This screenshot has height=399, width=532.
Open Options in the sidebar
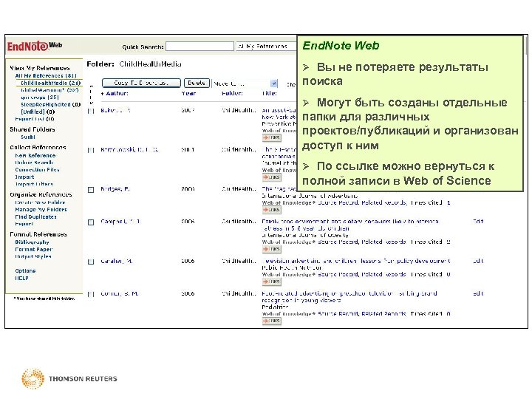[x=25, y=271]
